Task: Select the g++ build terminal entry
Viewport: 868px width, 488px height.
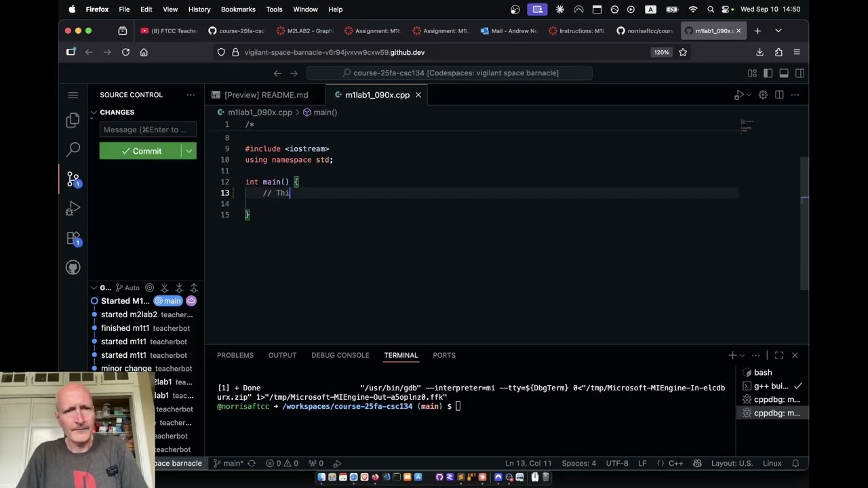Action: (x=772, y=386)
